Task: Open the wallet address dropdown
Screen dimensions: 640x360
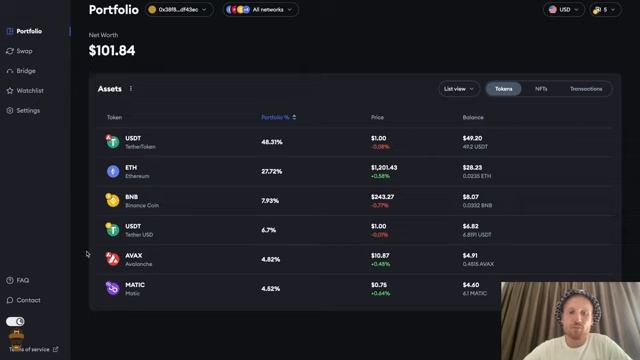Action: click(x=179, y=9)
